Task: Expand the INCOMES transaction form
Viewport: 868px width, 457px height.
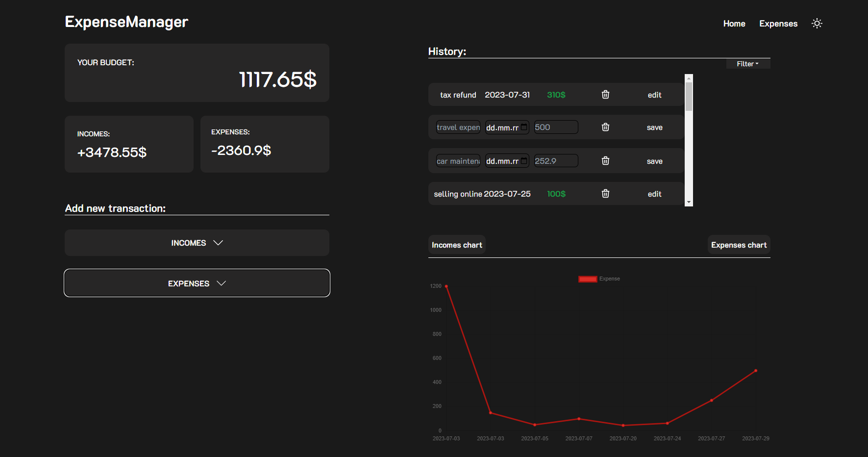Action: tap(197, 243)
